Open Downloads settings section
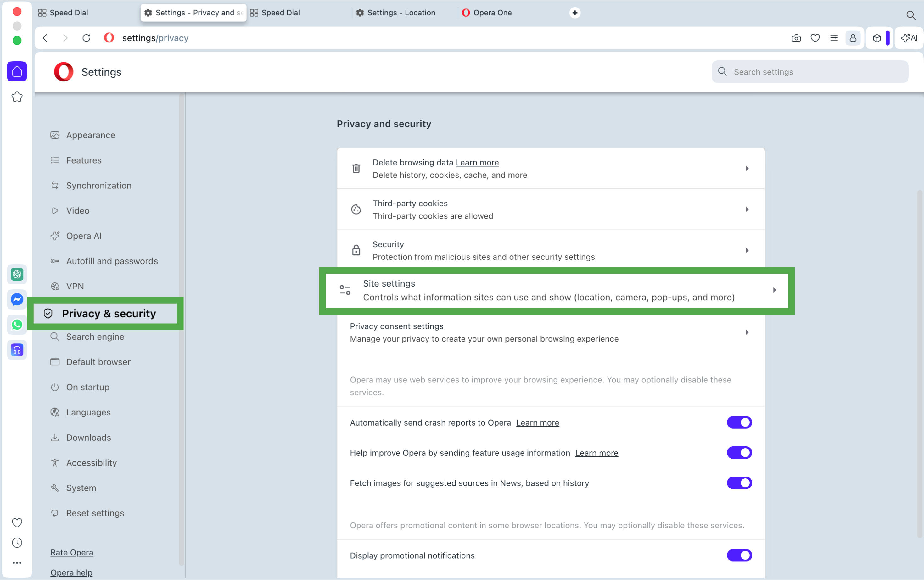 pos(81,438)
